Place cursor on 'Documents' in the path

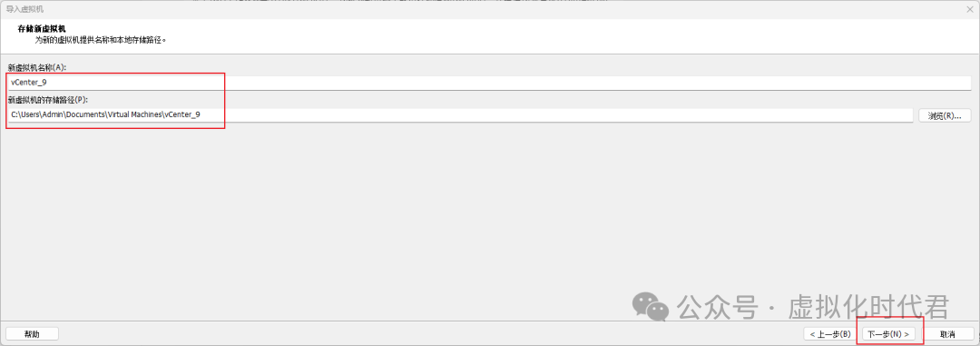point(87,115)
